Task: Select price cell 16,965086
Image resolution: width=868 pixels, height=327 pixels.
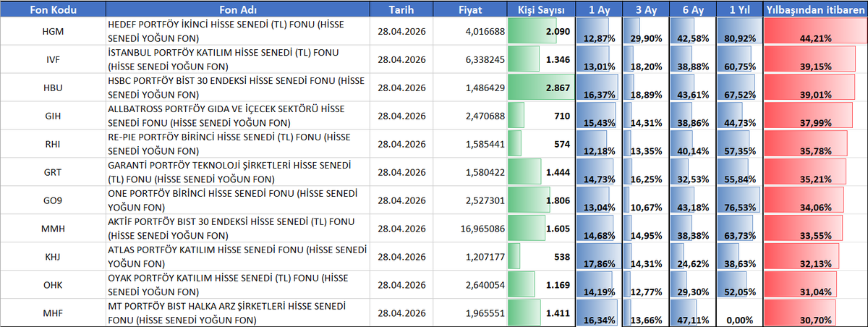Action: coord(470,228)
